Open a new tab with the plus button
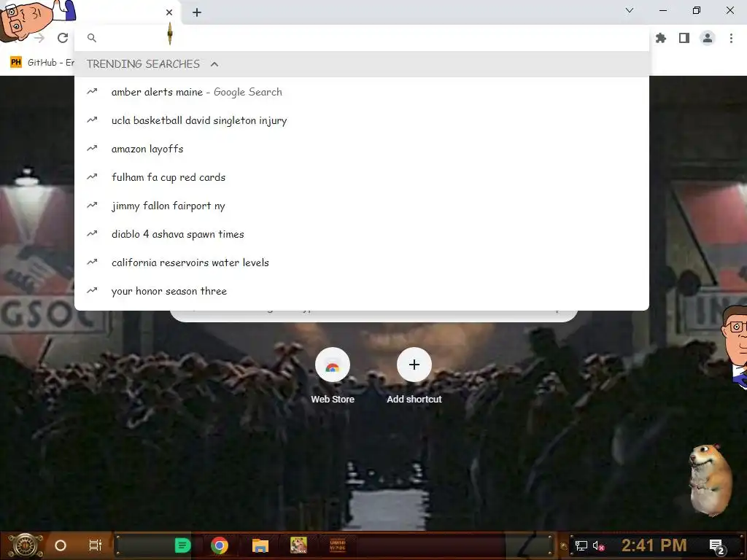This screenshot has width=747, height=560. [x=197, y=12]
